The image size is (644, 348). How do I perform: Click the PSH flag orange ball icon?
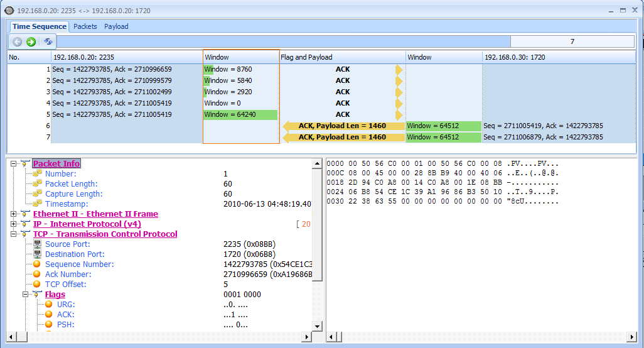[49, 324]
